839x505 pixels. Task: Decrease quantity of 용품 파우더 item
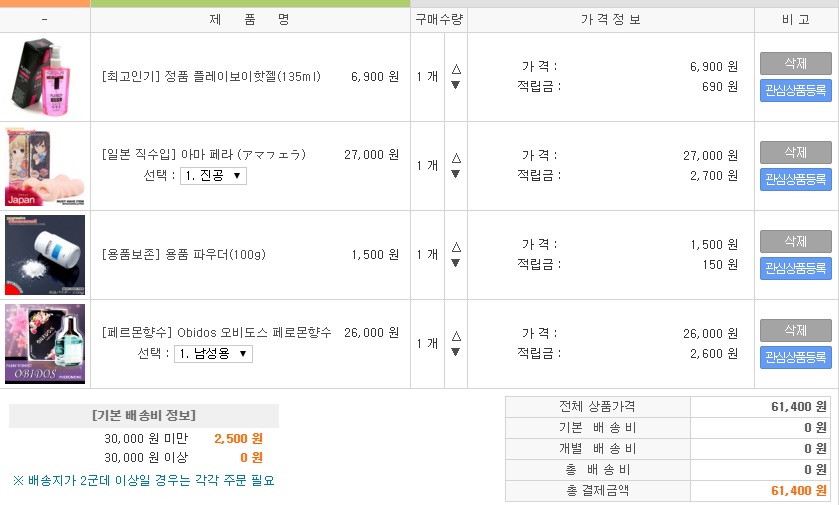pyautogui.click(x=456, y=263)
